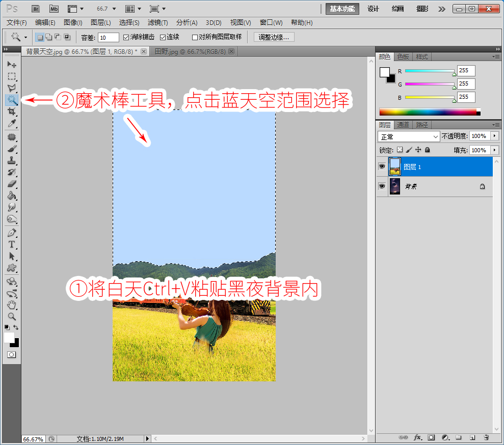504x445 pixels.
Task: Hide the 背景 layer
Action: pos(382,186)
